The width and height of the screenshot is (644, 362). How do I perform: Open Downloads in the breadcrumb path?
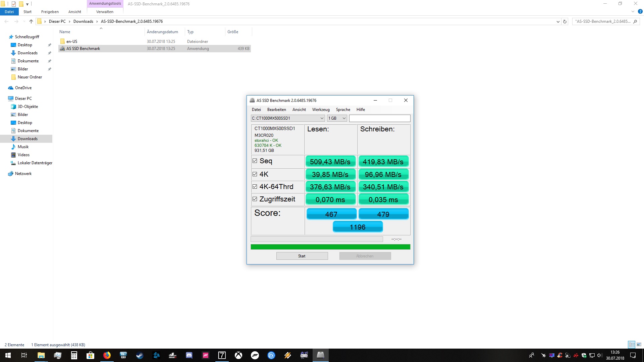[x=83, y=21]
